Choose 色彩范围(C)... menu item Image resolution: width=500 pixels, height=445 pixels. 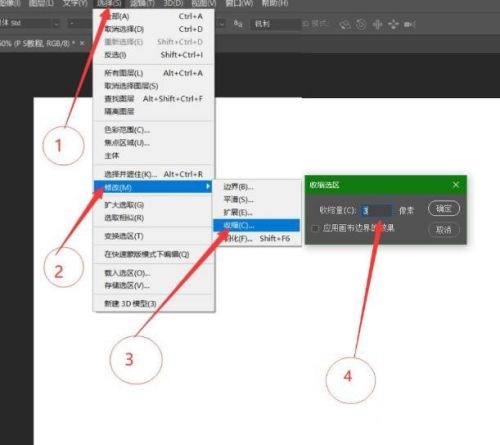[x=154, y=130]
